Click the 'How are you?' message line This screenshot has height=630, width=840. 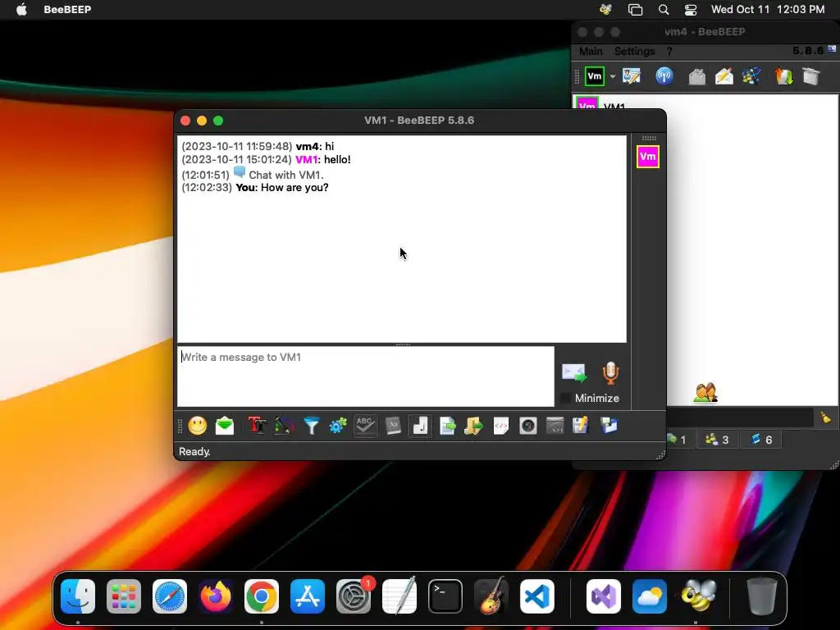(x=255, y=188)
